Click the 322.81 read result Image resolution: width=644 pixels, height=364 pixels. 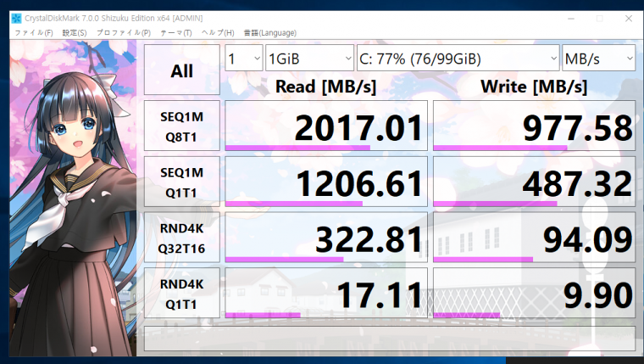(326, 238)
